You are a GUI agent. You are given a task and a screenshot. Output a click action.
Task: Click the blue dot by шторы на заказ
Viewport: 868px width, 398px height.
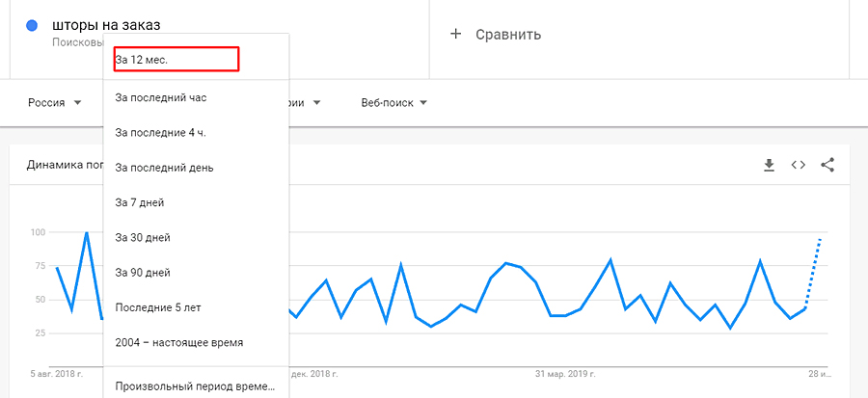[32, 26]
